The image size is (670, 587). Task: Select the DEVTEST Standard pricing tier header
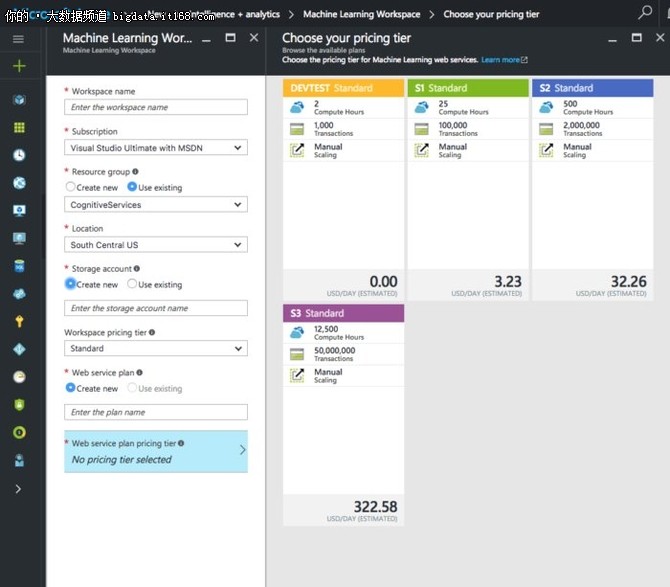343,88
